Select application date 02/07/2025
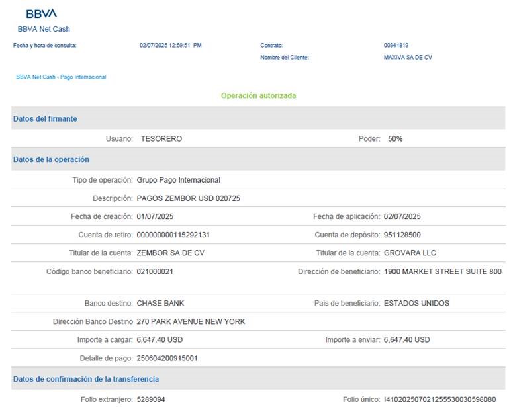 (x=402, y=216)
